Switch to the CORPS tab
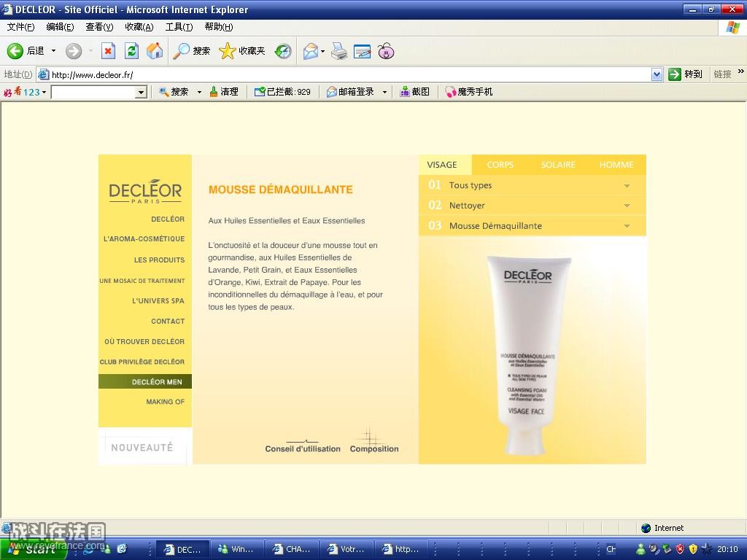Screen dimensions: 747x560 (500, 165)
